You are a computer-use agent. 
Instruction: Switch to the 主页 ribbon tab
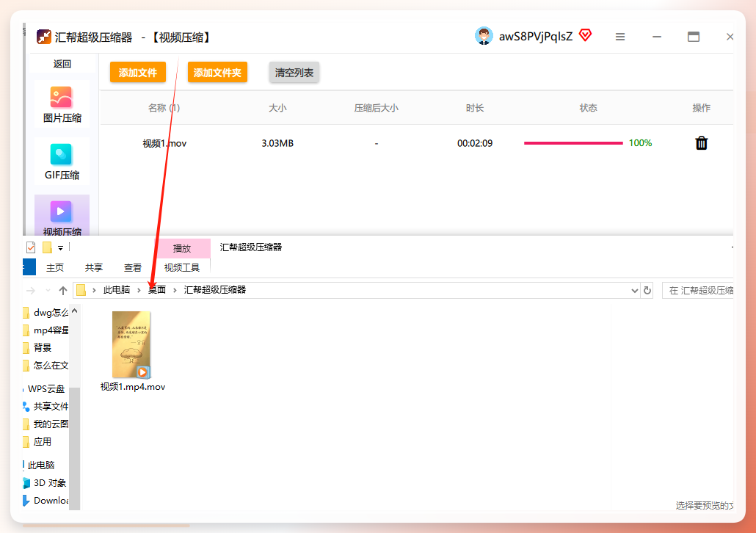(x=55, y=268)
